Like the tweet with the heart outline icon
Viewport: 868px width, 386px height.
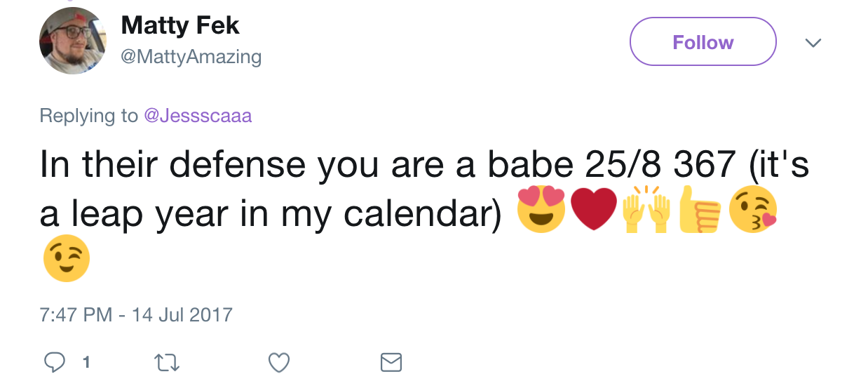click(x=279, y=362)
